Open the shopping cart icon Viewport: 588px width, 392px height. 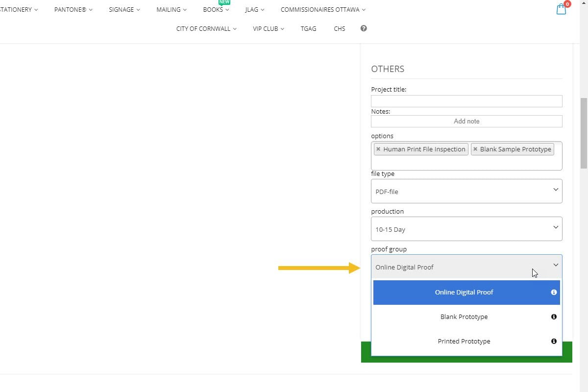pyautogui.click(x=561, y=9)
